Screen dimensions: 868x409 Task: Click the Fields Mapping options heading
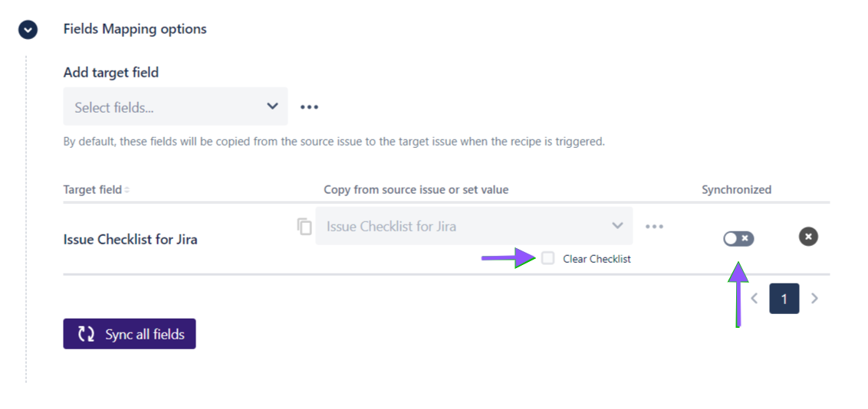(x=135, y=29)
